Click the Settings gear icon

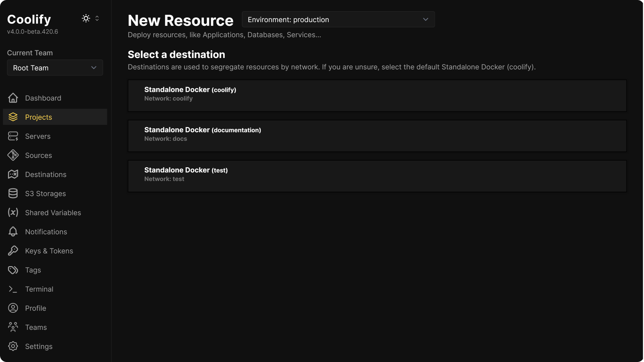point(13,346)
